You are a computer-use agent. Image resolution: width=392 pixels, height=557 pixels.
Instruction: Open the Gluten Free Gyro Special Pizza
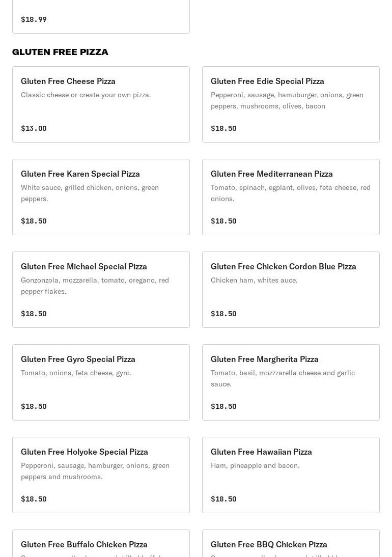[101, 382]
